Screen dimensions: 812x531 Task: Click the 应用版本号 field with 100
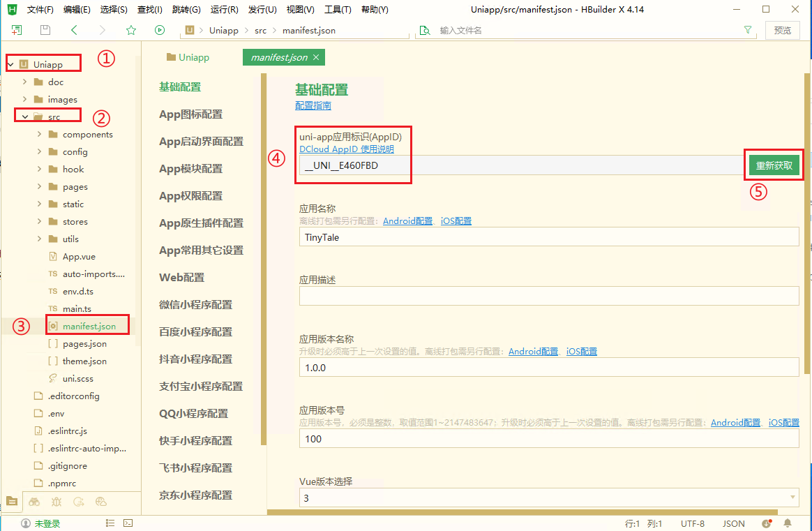pos(549,439)
